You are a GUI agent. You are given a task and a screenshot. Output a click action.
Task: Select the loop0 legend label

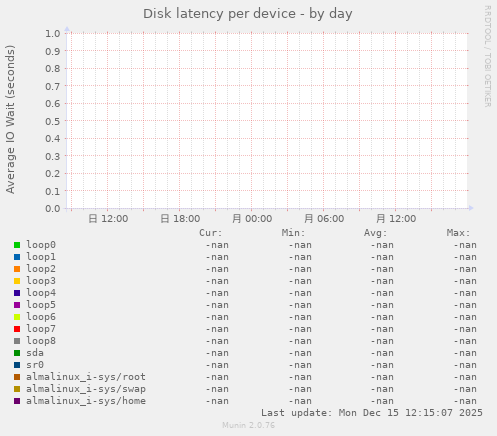coord(41,245)
